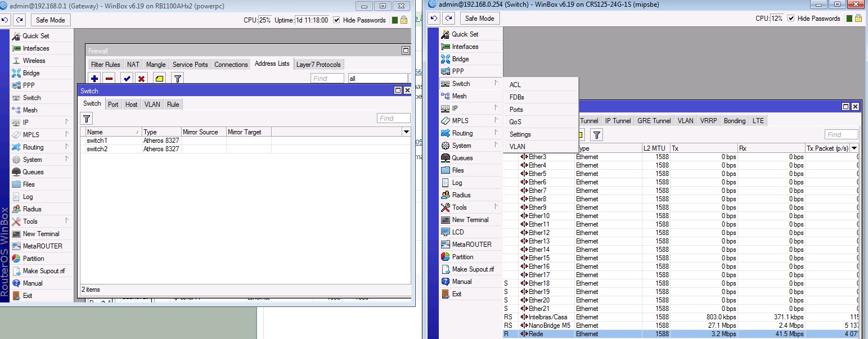This screenshot has width=868, height=339.
Task: Click undo arrow in Gateway window toolbar
Action: tap(6, 20)
